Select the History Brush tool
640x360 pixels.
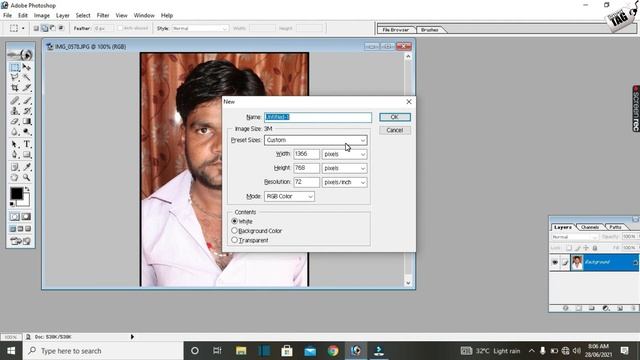tap(27, 111)
